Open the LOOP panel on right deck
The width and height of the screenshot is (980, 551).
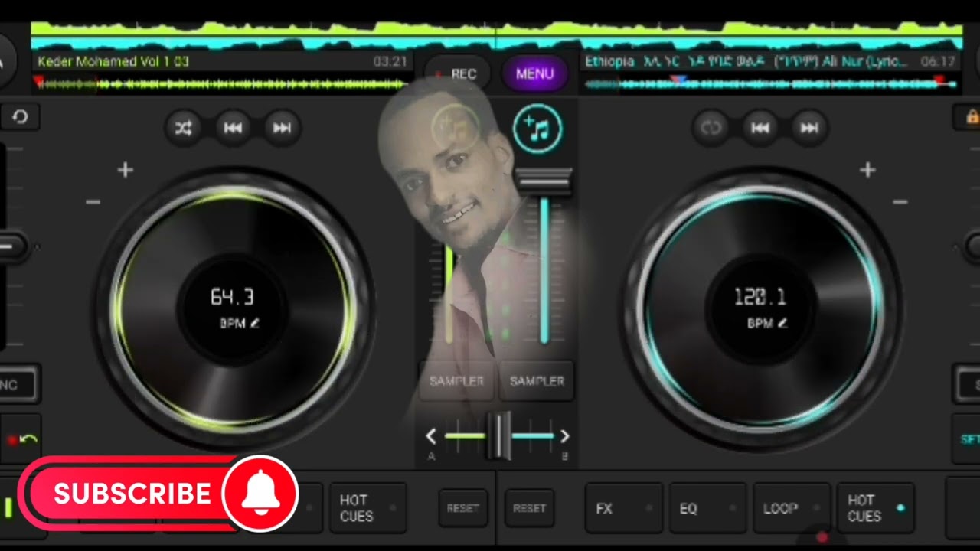coord(791,507)
